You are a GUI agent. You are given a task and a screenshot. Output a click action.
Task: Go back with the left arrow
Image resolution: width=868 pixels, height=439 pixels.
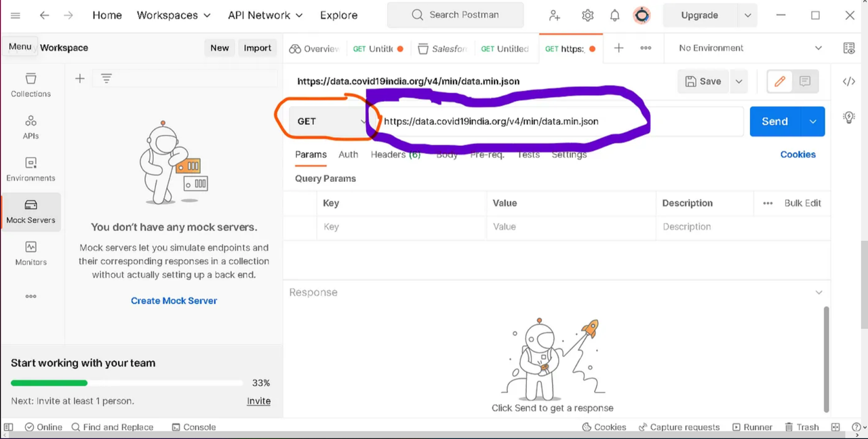click(44, 15)
